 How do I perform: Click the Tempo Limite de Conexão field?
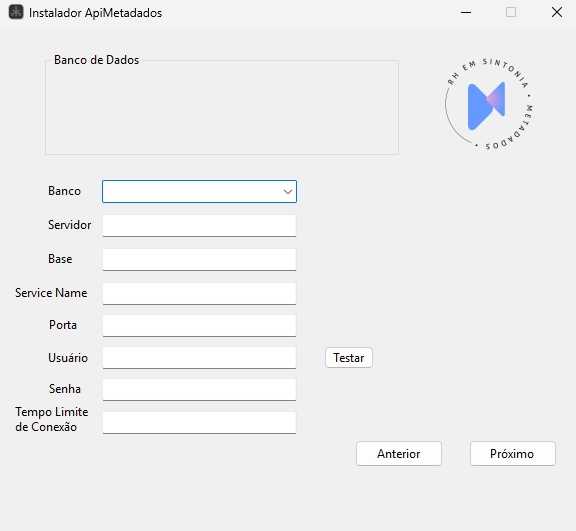[199, 422]
